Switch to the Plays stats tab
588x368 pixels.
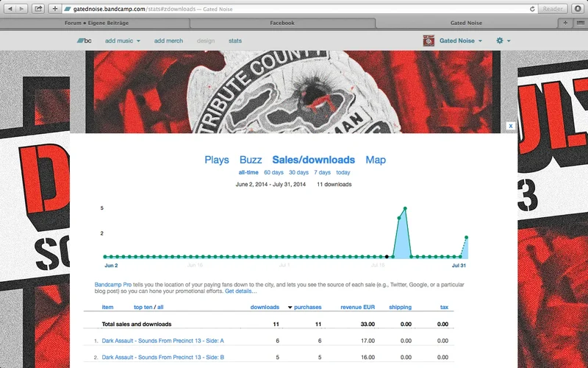[x=216, y=160]
